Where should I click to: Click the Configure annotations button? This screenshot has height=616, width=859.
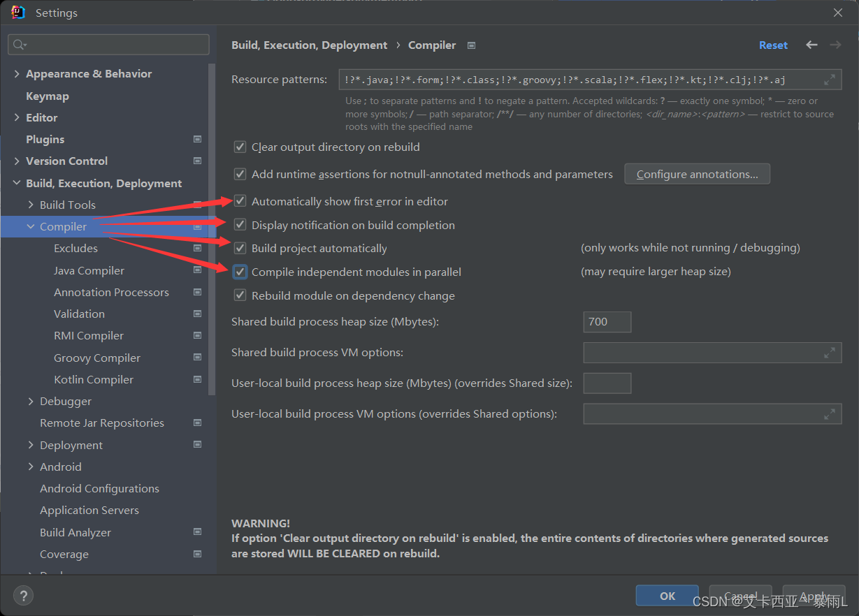[x=697, y=174]
